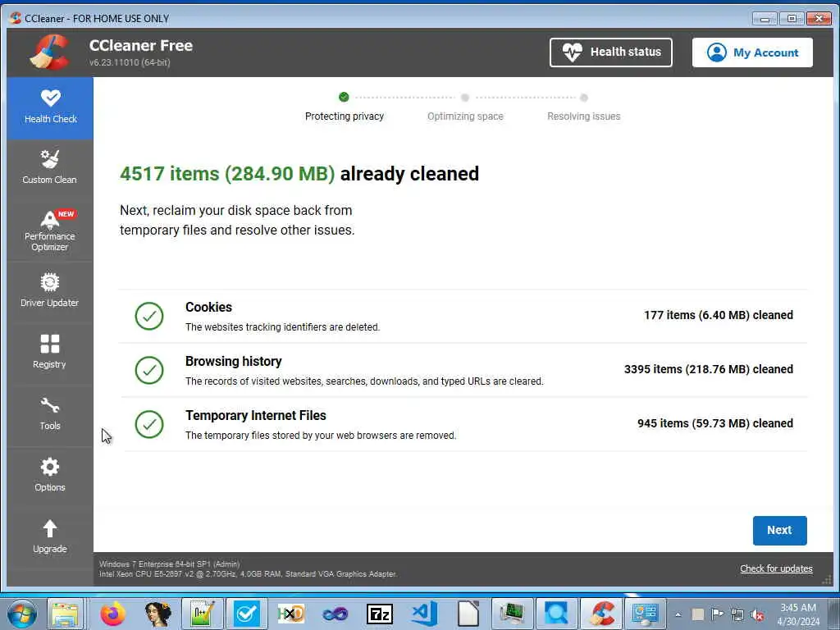Open the Notepad++ taskbar icon
This screenshot has height=630, width=840.
click(x=202, y=614)
